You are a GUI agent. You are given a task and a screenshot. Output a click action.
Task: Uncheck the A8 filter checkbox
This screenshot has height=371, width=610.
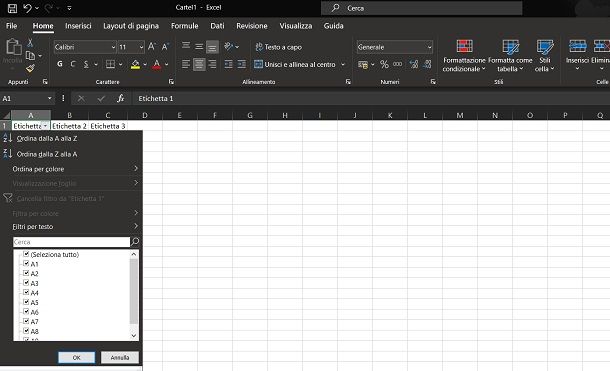pyautogui.click(x=26, y=331)
